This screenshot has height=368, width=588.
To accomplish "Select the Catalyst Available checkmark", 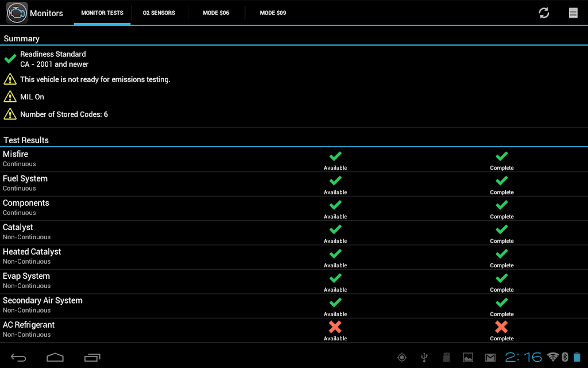I will (335, 229).
